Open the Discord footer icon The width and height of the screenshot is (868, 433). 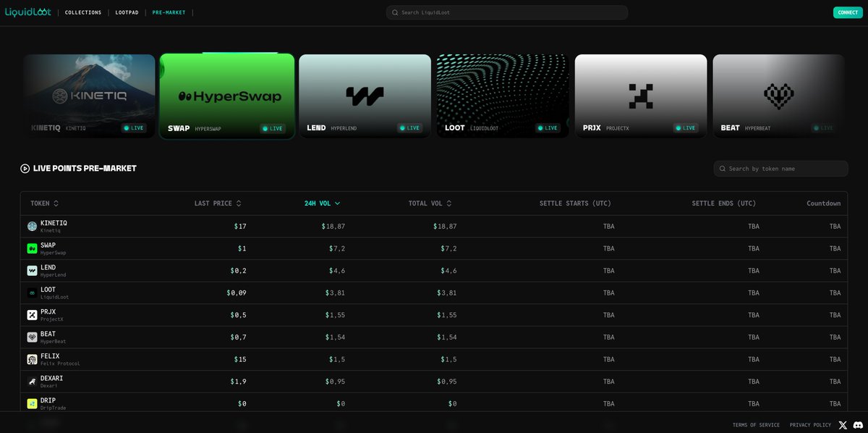point(858,425)
